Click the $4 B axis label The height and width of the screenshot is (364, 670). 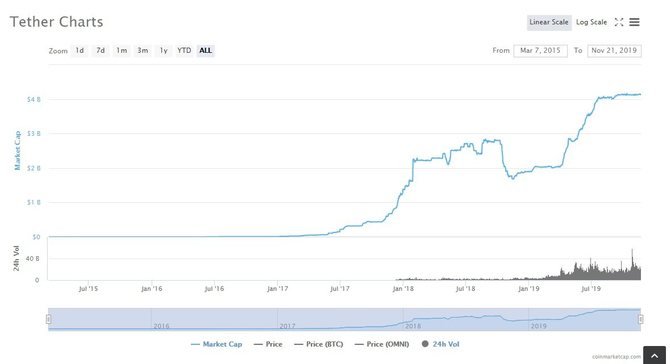pos(34,100)
